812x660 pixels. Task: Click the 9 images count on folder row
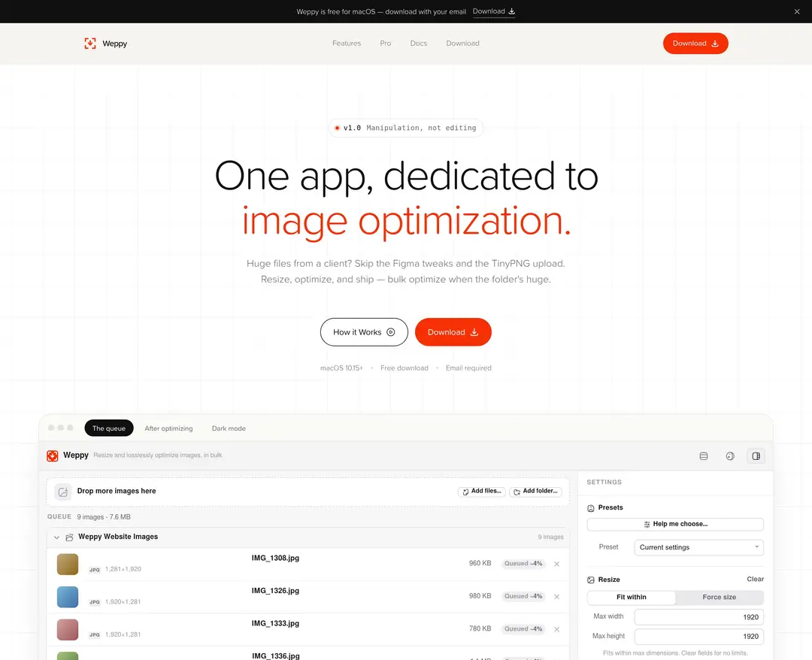tap(550, 537)
